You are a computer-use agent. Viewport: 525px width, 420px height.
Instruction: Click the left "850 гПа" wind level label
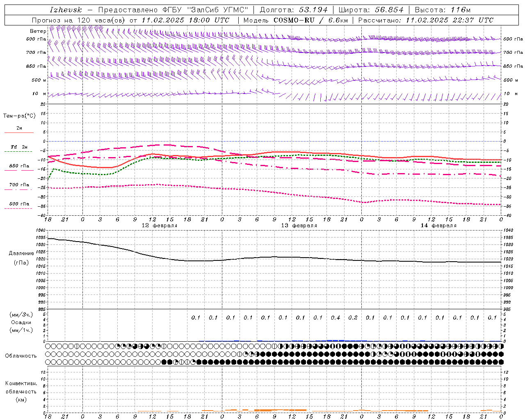pyautogui.click(x=36, y=66)
